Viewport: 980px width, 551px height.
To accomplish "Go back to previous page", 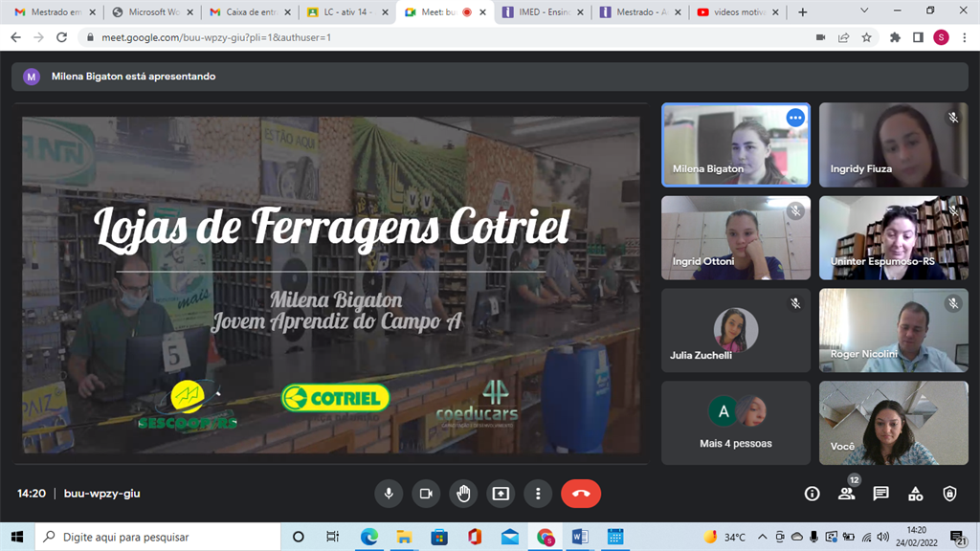I will (x=15, y=37).
